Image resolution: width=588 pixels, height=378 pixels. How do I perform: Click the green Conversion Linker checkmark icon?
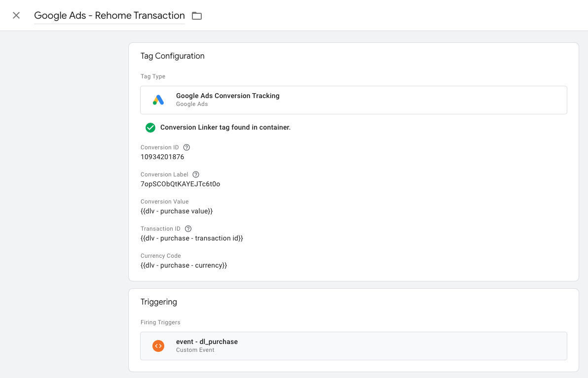tap(150, 128)
